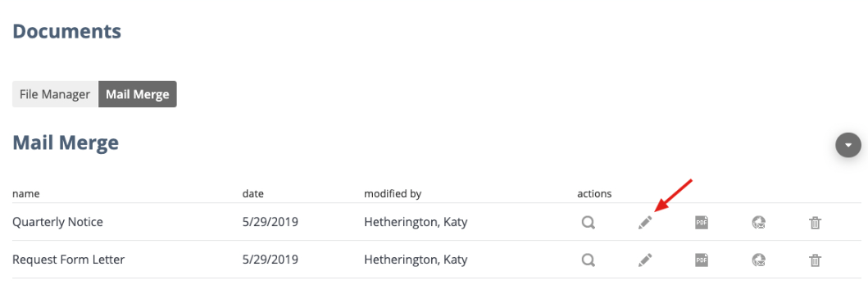Click the Documents page heading
Image resolution: width=868 pixels, height=303 pixels.
pyautogui.click(x=67, y=31)
